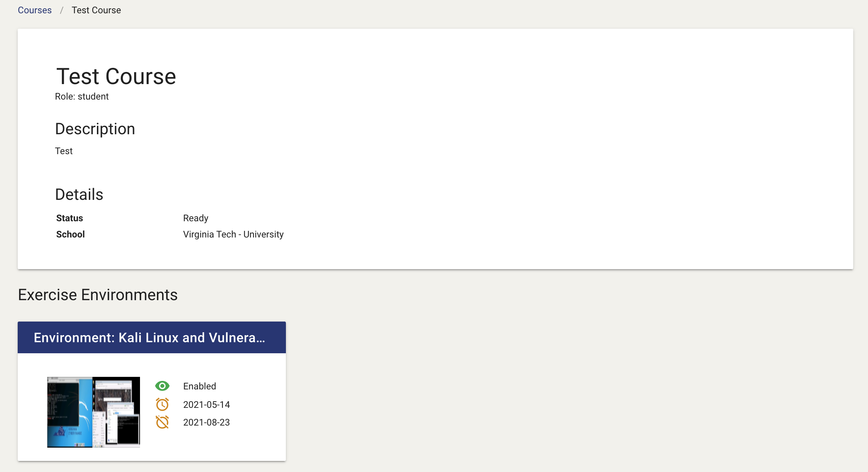Click the Exercise Environments heading
The height and width of the screenshot is (472, 868).
pyautogui.click(x=98, y=295)
